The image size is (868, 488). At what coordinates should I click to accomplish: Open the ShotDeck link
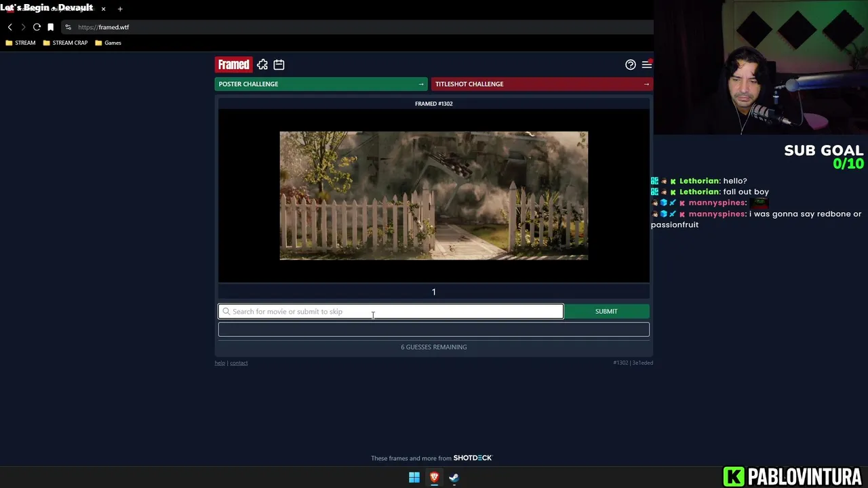[x=473, y=458]
